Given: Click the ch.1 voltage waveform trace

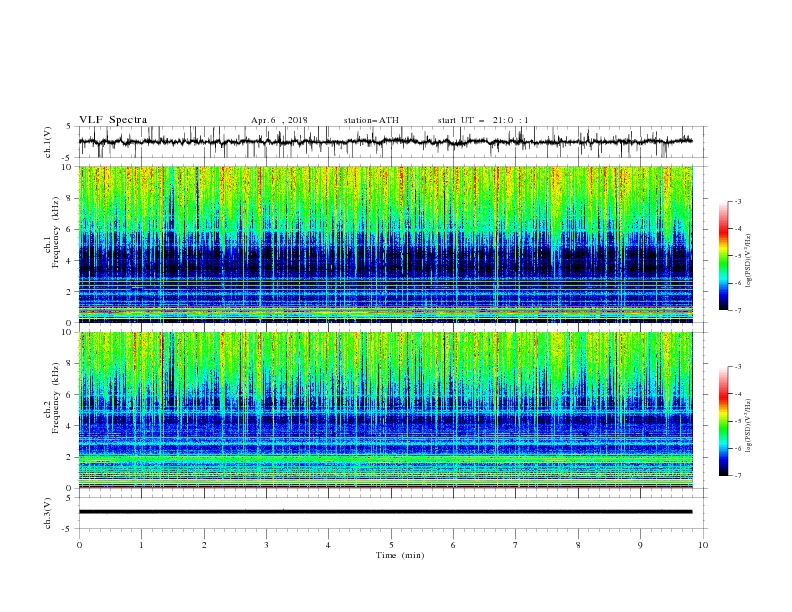Looking at the screenshot, I should pos(385,142).
